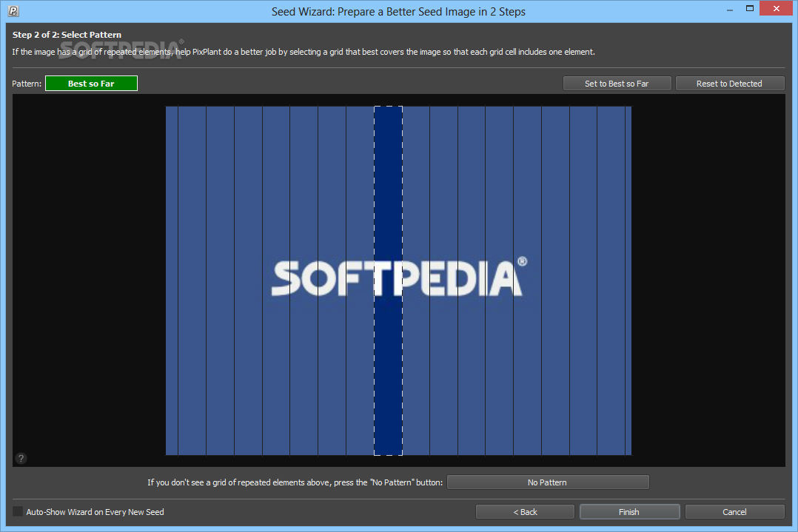Click the Best so Far pattern indicator
This screenshot has width=798, height=532.
[x=91, y=84]
